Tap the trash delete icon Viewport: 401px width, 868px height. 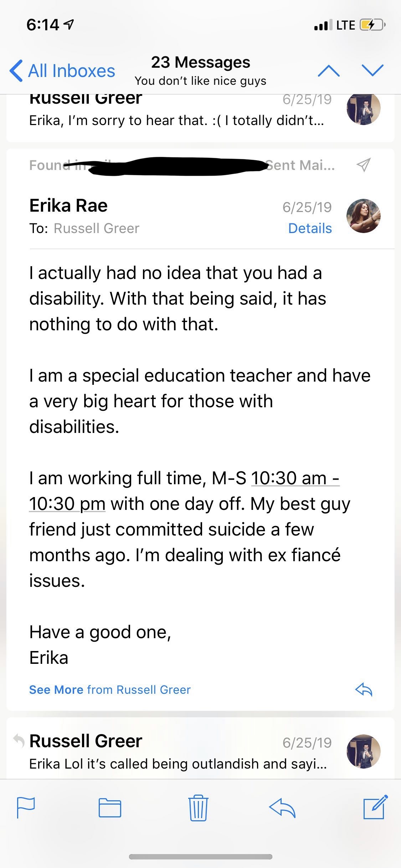(198, 807)
